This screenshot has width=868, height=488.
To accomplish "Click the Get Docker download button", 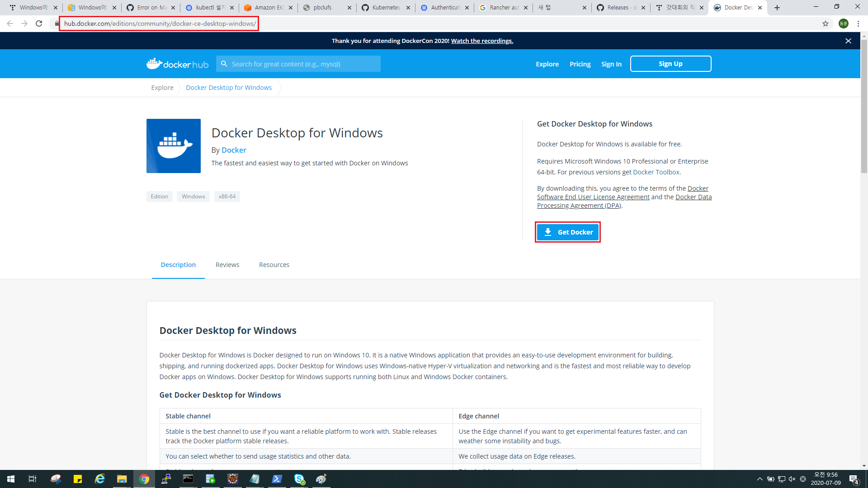I will click(567, 232).
